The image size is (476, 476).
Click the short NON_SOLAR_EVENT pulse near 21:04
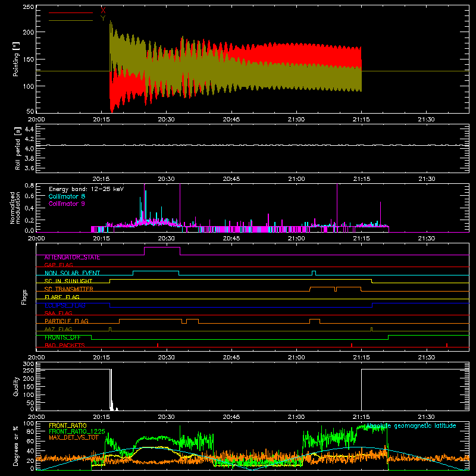tap(314, 272)
